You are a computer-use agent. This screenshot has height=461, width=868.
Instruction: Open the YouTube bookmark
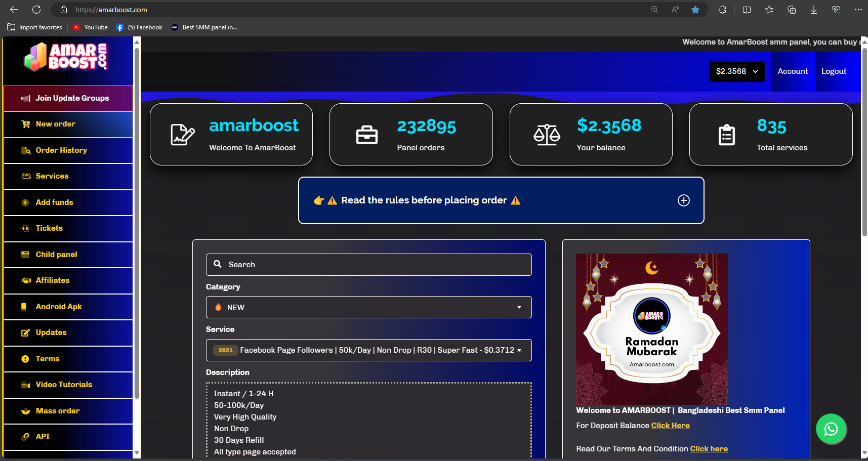point(90,27)
